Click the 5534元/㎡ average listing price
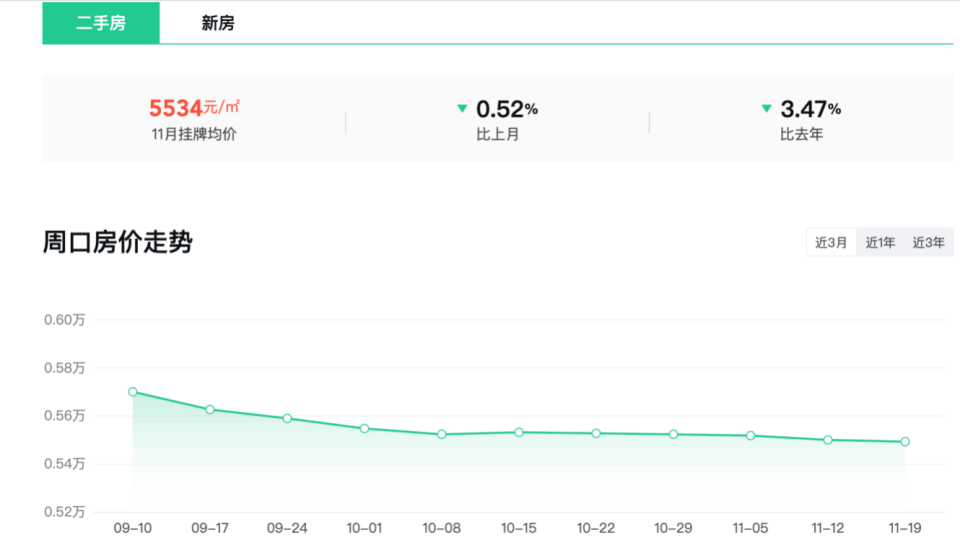The width and height of the screenshot is (960, 556). [194, 108]
